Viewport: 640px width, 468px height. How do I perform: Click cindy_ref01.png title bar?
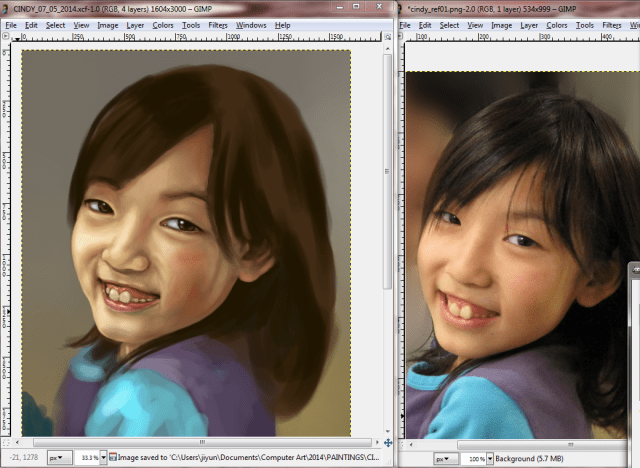[x=518, y=9]
